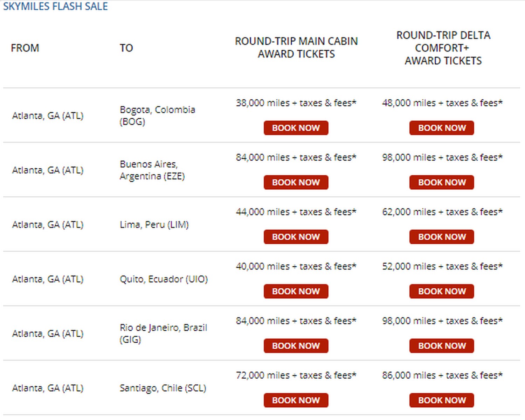Click the TO column header
525x420 pixels.
[126, 48]
